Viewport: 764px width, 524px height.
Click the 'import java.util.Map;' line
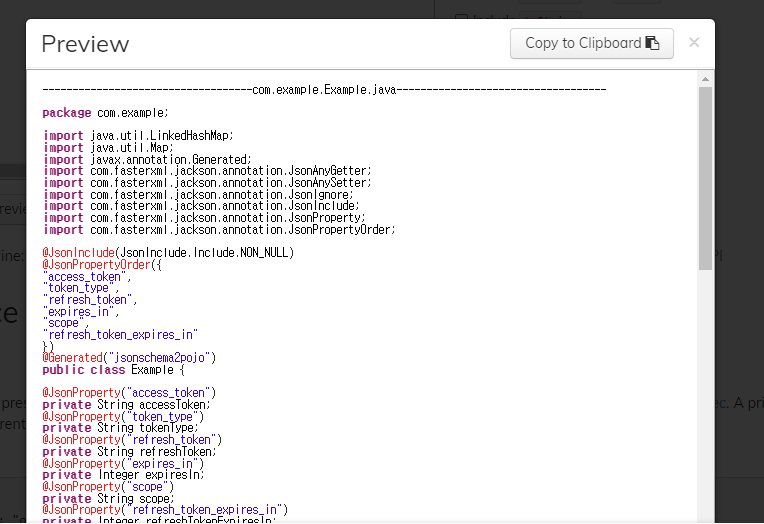pos(108,148)
